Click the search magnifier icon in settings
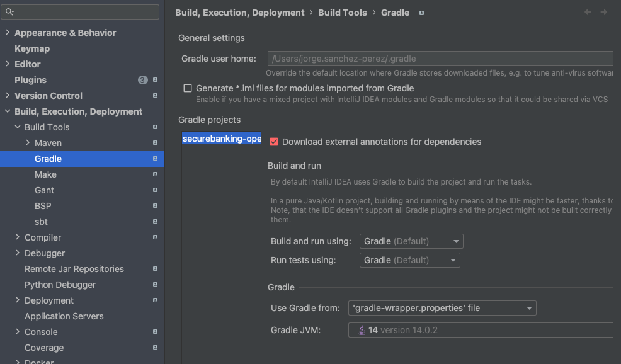621x364 pixels. (x=9, y=12)
